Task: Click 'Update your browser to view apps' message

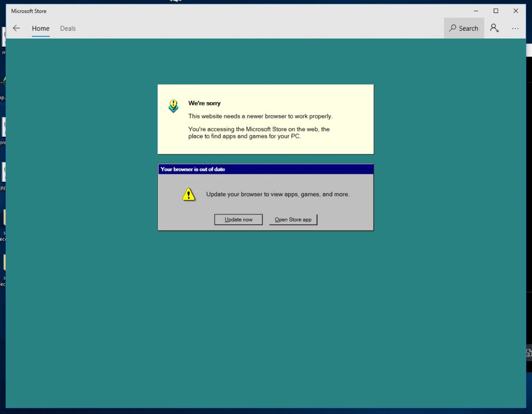Action: 278,194
